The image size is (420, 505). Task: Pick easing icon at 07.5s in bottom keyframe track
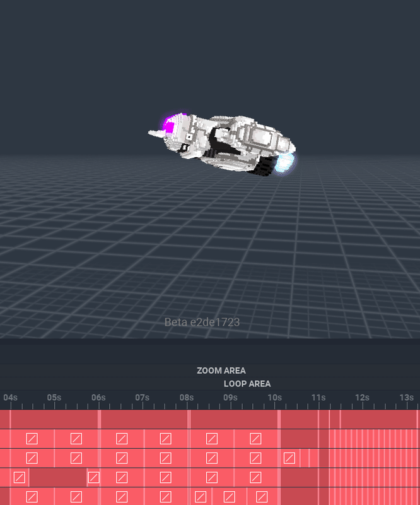coord(166,497)
